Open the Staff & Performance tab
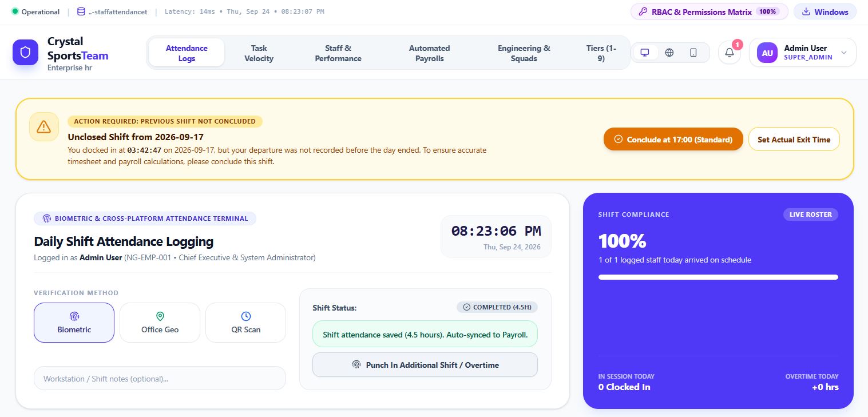Screen dimensions: 868x417 pyautogui.click(x=338, y=53)
